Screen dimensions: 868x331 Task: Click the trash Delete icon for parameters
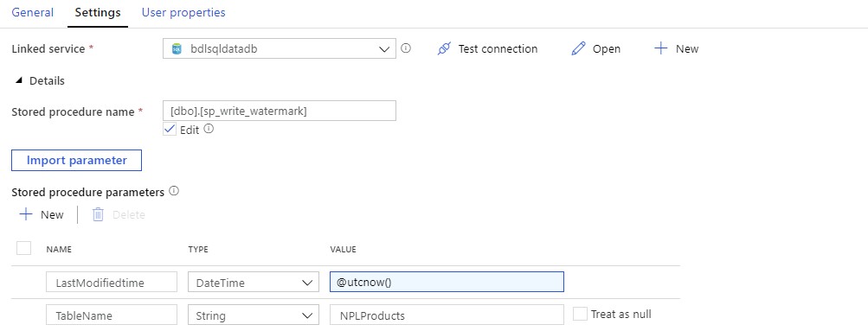pyautogui.click(x=98, y=214)
